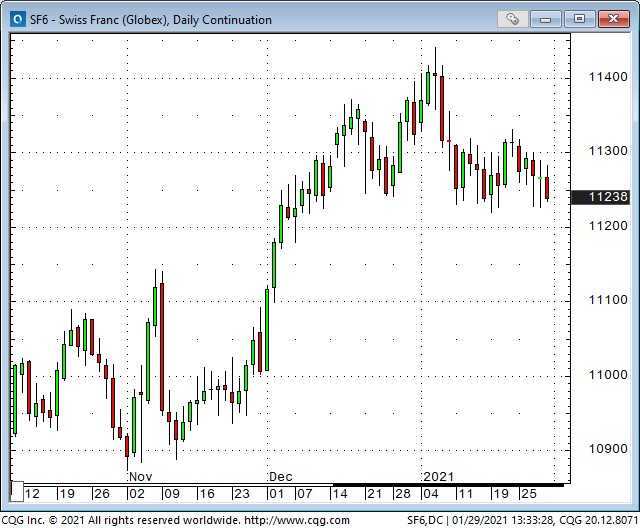Click date label 14 on time axis
Image resolution: width=640 pixels, height=528 pixels.
click(340, 494)
